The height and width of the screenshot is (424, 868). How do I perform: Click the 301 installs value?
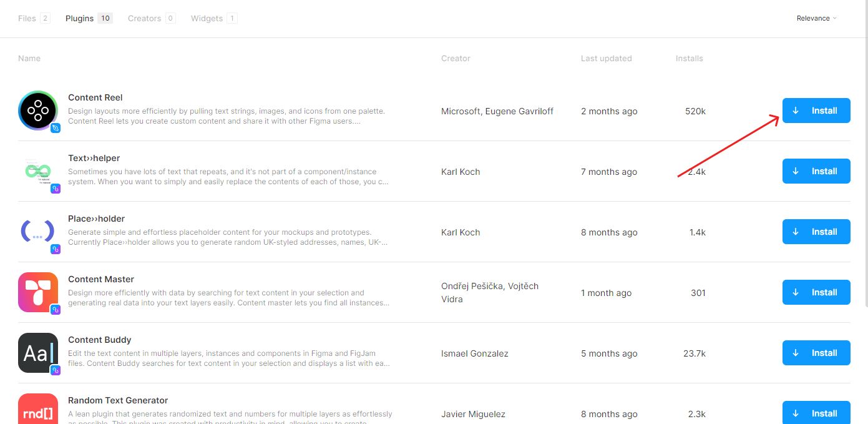tap(698, 293)
